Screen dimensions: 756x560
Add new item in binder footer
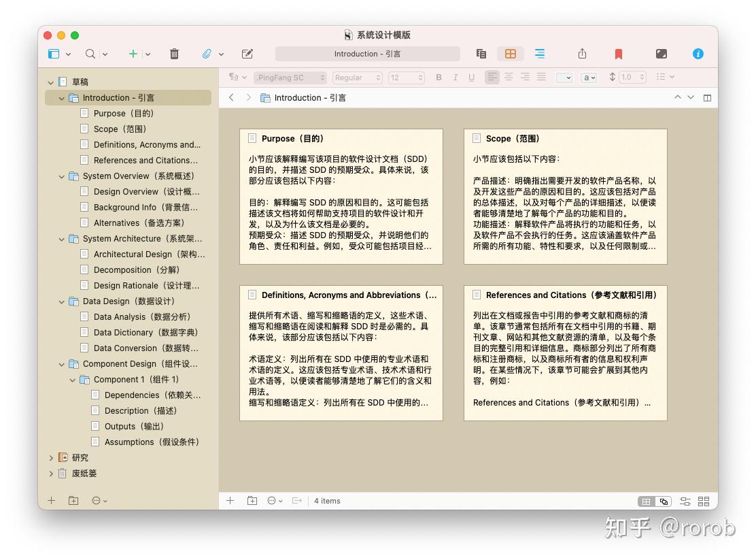[52, 501]
